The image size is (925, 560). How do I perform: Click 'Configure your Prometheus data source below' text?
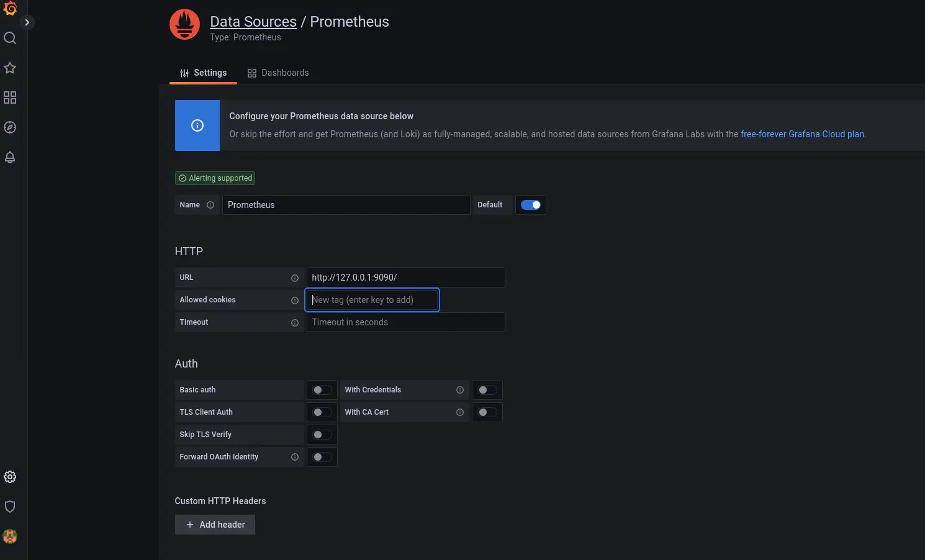321,116
